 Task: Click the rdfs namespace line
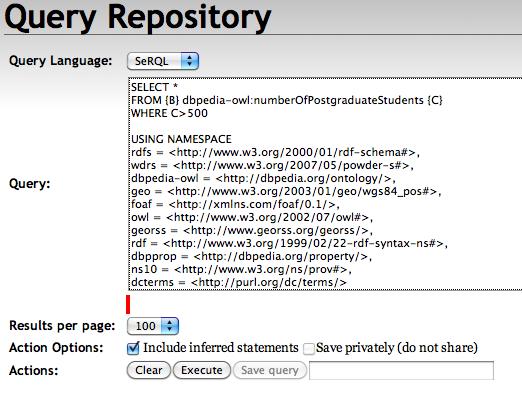pyautogui.click(x=275, y=152)
